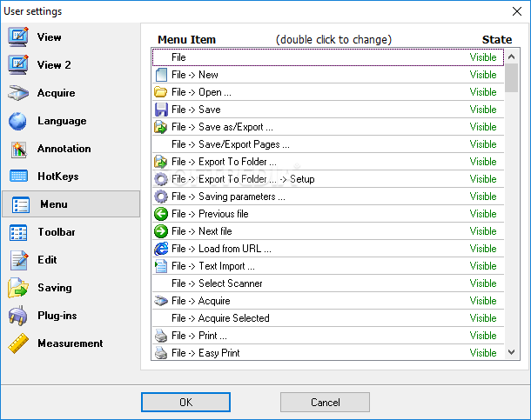
Task: Click the Annotation category label
Action: tap(64, 149)
